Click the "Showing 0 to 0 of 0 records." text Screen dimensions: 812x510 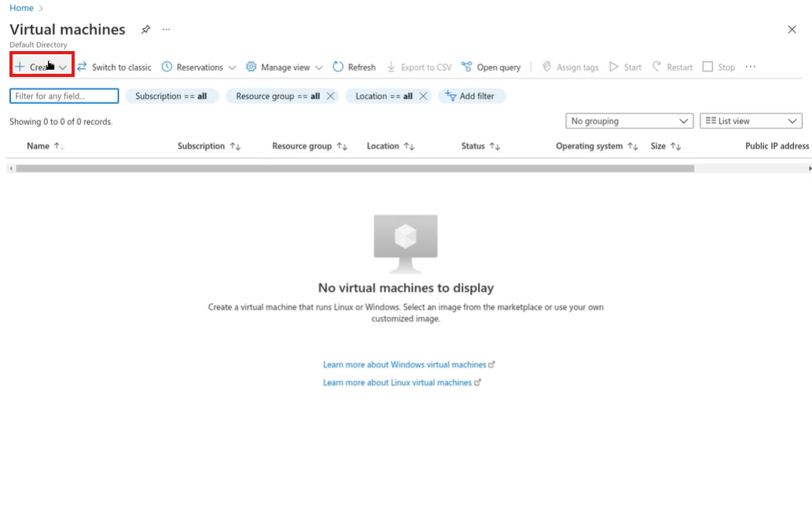point(61,122)
